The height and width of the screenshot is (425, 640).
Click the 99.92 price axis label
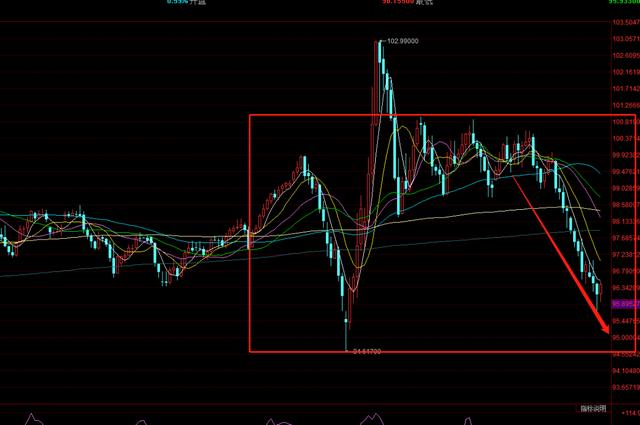626,155
